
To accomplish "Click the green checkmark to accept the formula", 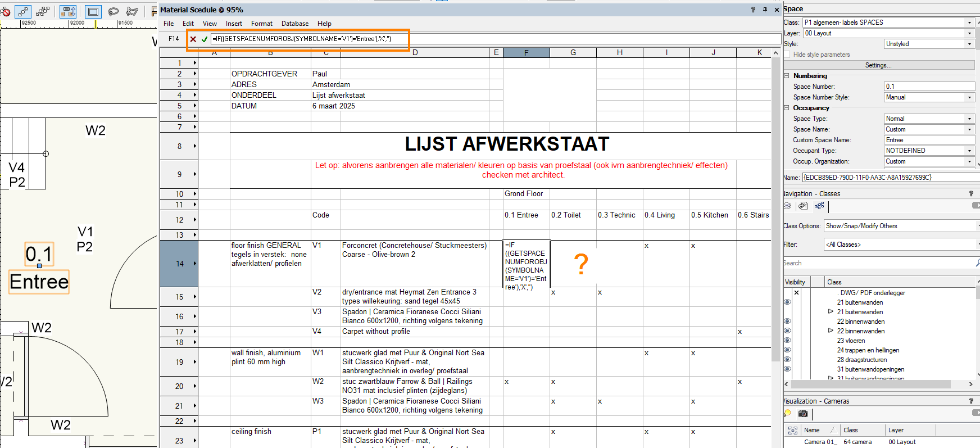I will click(x=205, y=39).
